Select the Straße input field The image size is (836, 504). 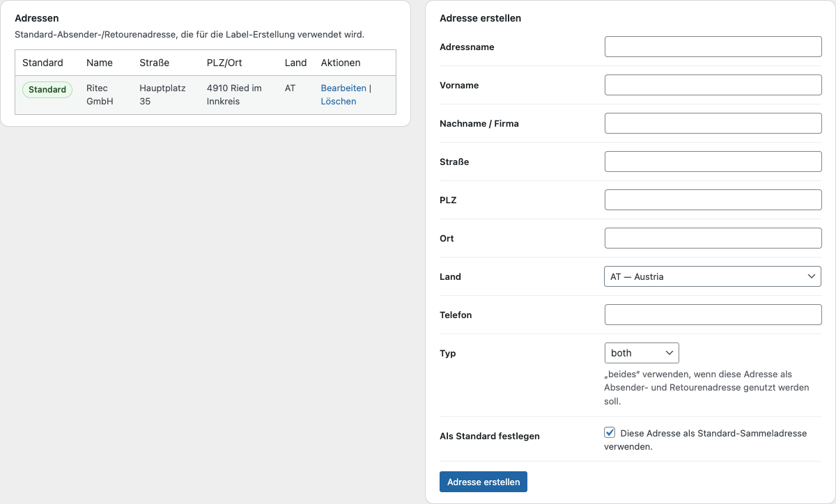[712, 161]
